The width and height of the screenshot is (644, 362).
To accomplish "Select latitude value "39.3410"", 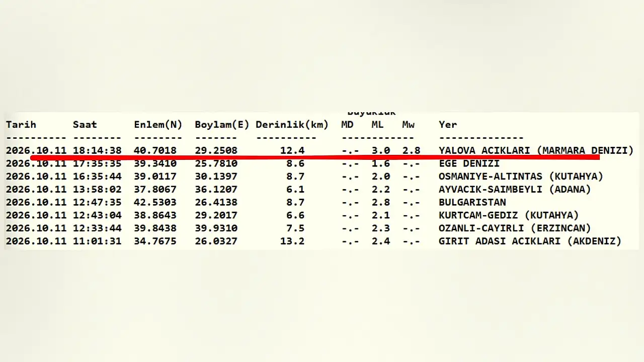I will [x=155, y=163].
